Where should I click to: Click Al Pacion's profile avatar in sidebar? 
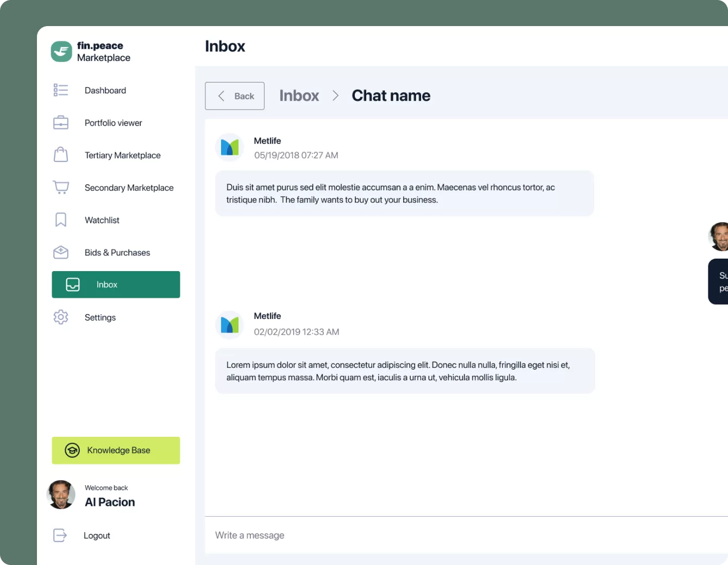[x=61, y=494]
